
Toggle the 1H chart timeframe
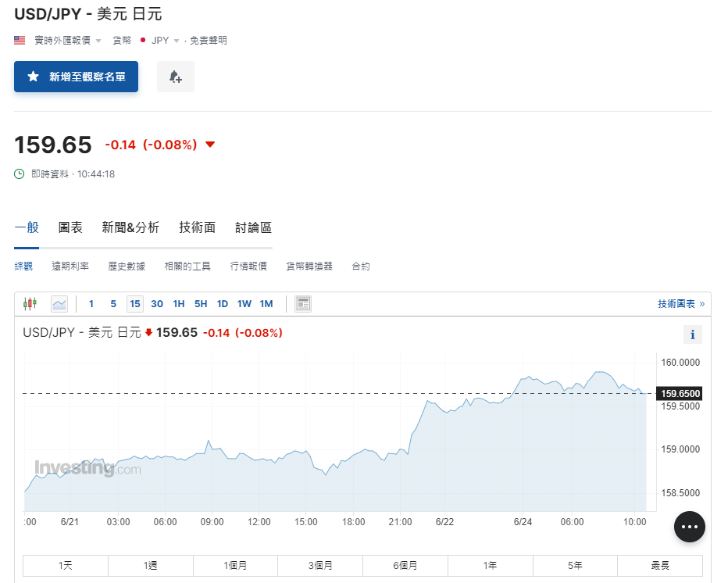click(178, 303)
